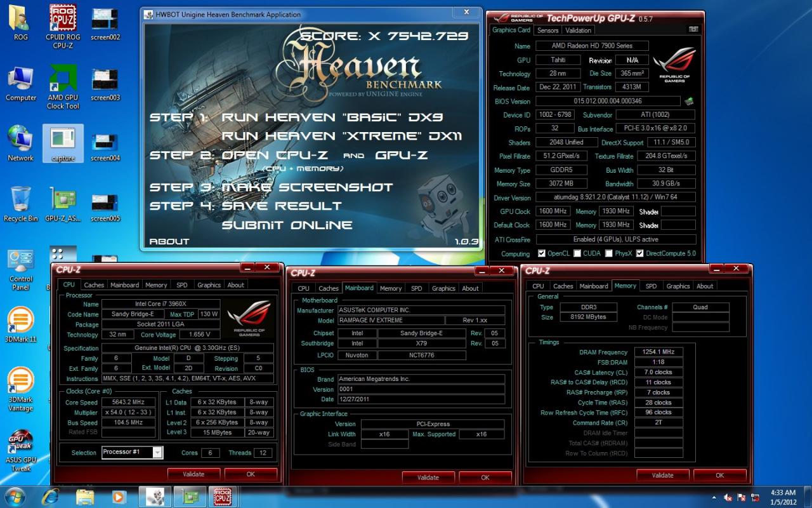The width and height of the screenshot is (812, 508).
Task: Open the screen002 desktop file
Action: (105, 23)
